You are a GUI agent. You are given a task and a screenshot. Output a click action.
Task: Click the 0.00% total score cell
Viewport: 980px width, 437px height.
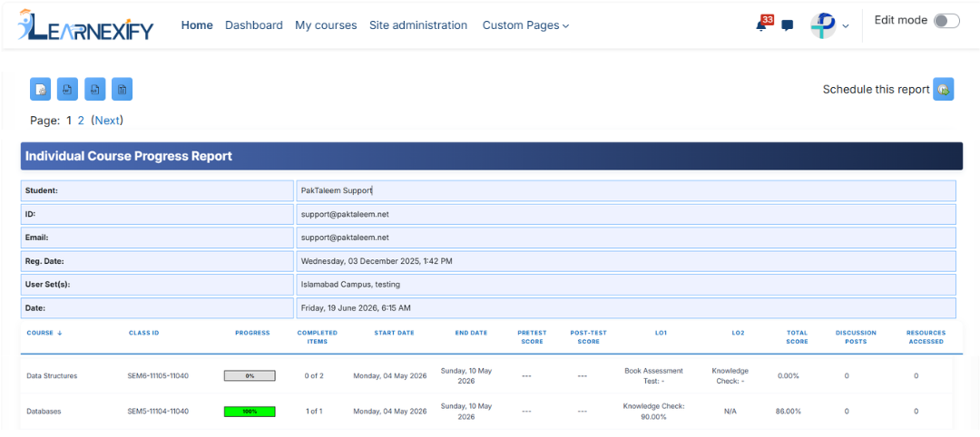click(789, 376)
